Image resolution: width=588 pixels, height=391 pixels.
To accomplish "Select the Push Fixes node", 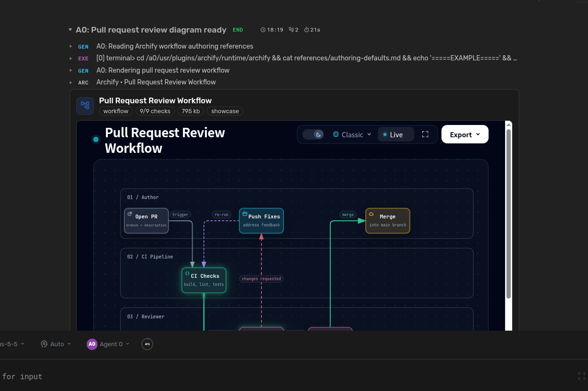I will pos(261,221).
